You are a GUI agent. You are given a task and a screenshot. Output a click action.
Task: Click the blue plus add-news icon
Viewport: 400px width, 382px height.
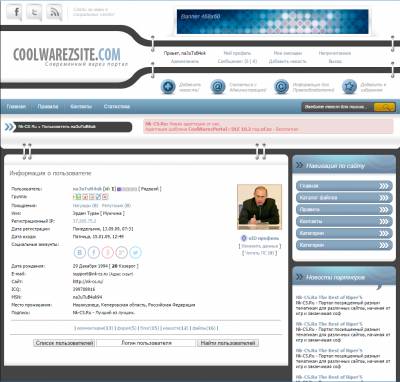coord(168,87)
